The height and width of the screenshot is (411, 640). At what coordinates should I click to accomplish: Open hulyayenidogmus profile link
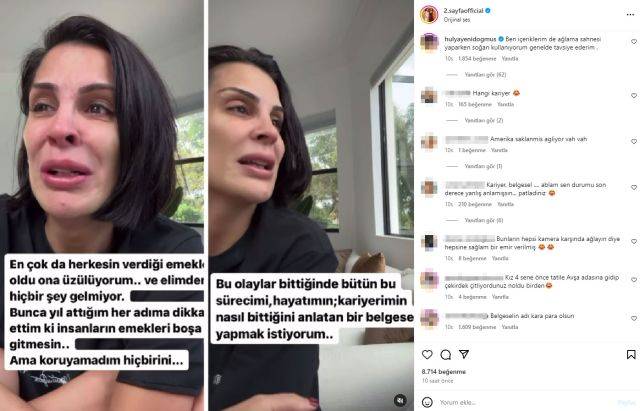470,39
